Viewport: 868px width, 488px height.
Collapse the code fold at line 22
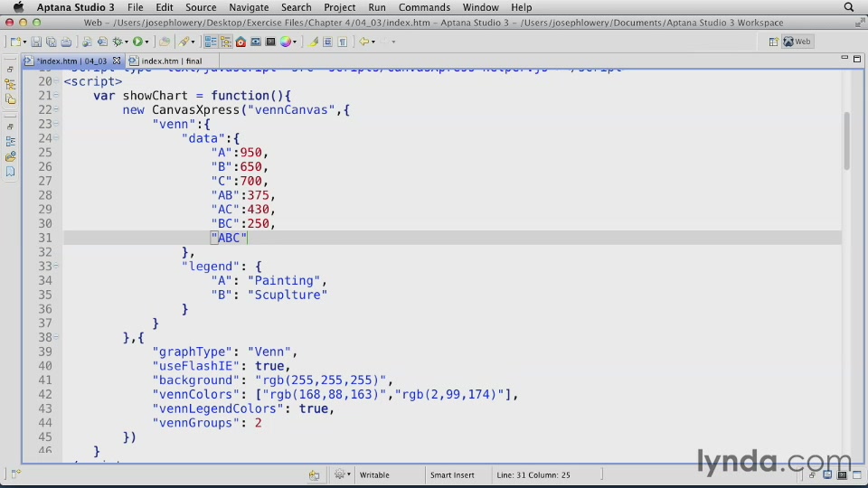click(56, 109)
